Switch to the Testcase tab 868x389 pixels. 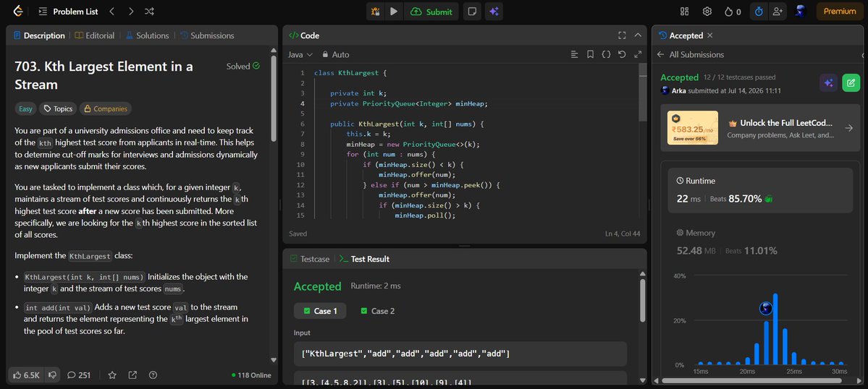(x=309, y=259)
